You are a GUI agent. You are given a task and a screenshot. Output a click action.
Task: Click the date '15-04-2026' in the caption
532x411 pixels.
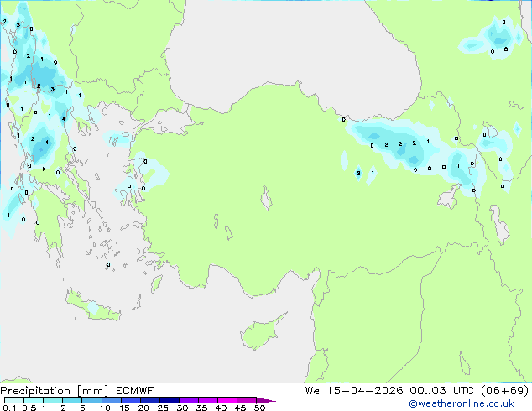[365, 391]
